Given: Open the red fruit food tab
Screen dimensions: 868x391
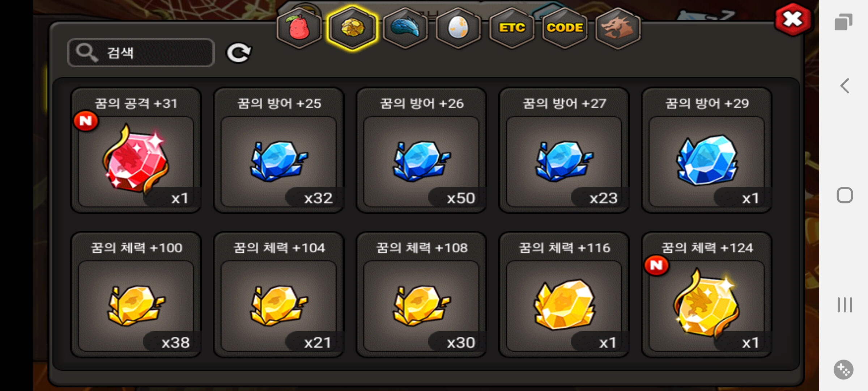Looking at the screenshot, I should pyautogui.click(x=299, y=28).
